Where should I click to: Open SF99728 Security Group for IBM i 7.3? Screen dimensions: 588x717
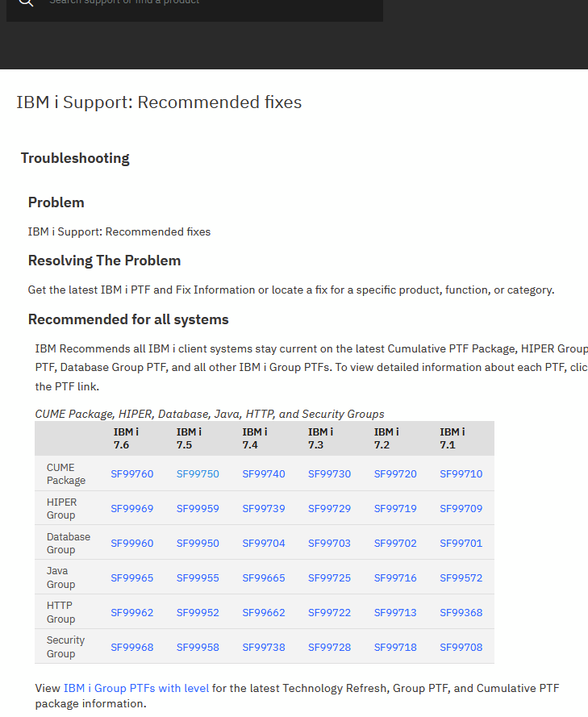click(x=329, y=646)
